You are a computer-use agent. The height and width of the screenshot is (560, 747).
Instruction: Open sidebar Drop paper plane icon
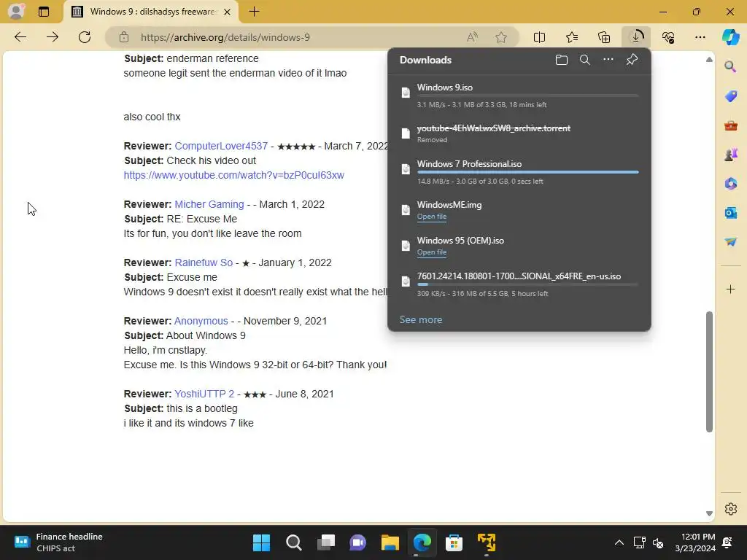pyautogui.click(x=730, y=242)
